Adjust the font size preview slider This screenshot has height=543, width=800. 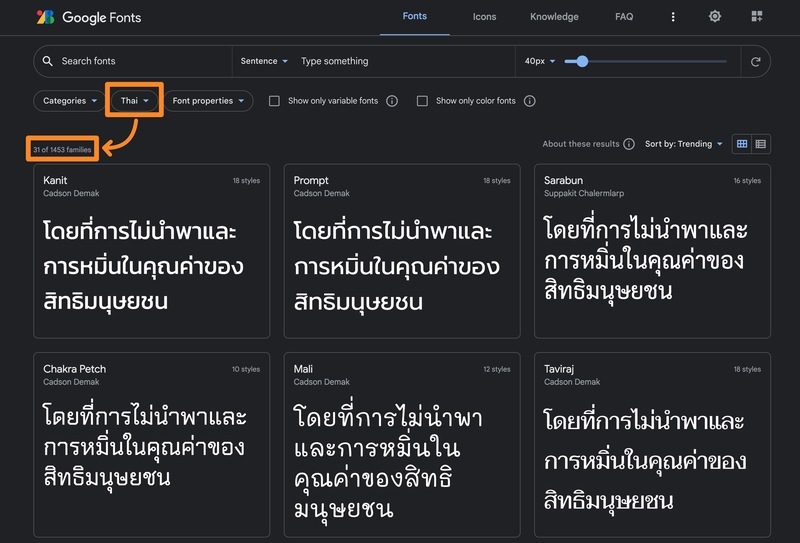point(582,62)
